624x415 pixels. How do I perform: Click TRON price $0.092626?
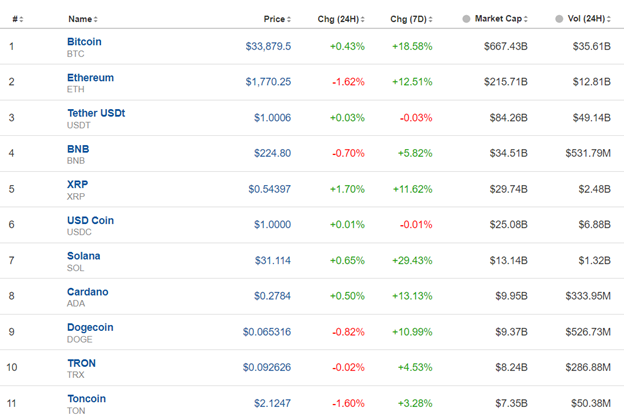(267, 367)
